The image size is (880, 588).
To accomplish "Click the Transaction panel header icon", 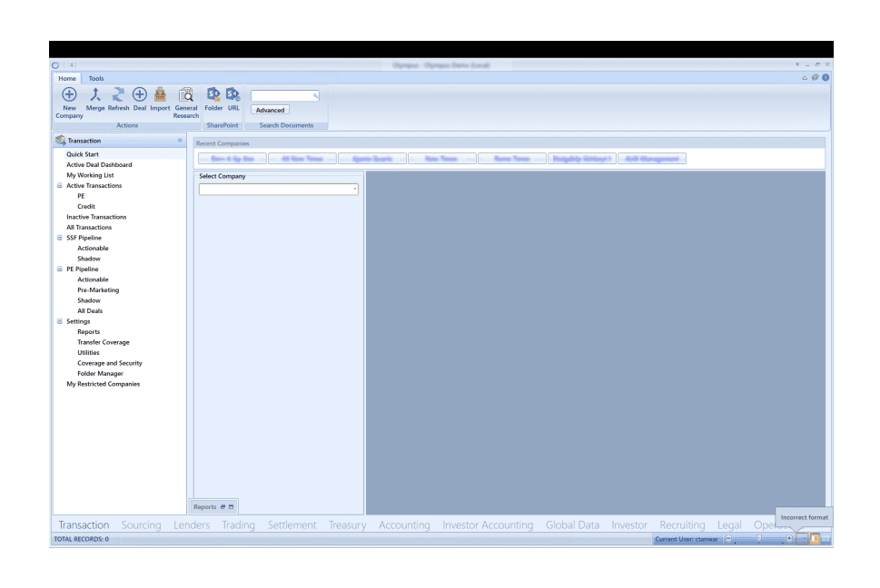I will [61, 140].
